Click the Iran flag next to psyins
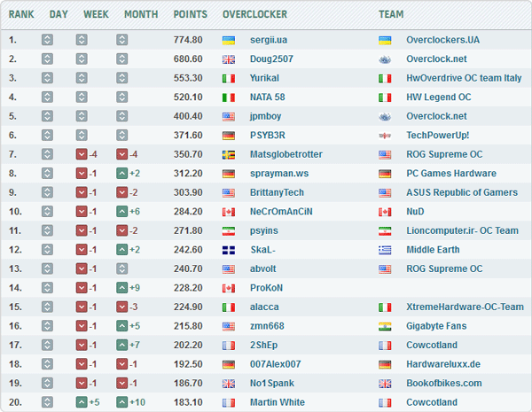The height and width of the screenshot is (412, 532). click(228, 231)
